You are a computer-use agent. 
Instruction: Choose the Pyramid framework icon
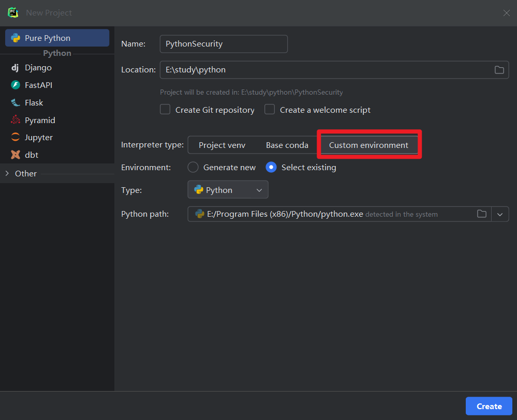(16, 120)
